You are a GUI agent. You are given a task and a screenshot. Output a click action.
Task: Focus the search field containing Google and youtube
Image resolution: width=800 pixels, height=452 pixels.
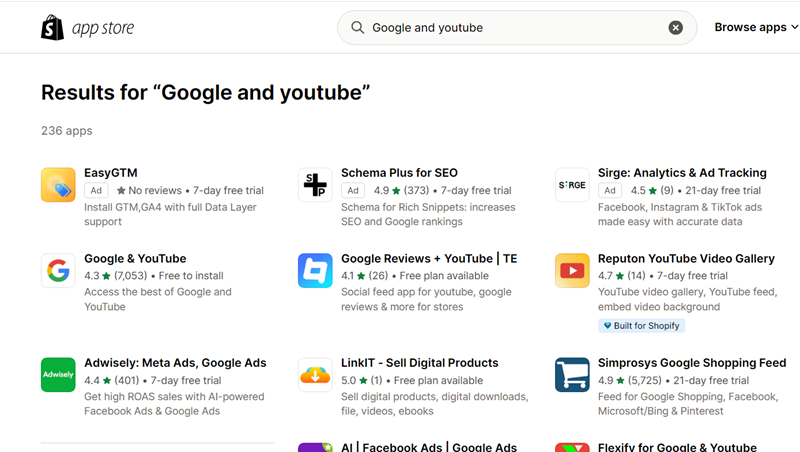tap(516, 28)
